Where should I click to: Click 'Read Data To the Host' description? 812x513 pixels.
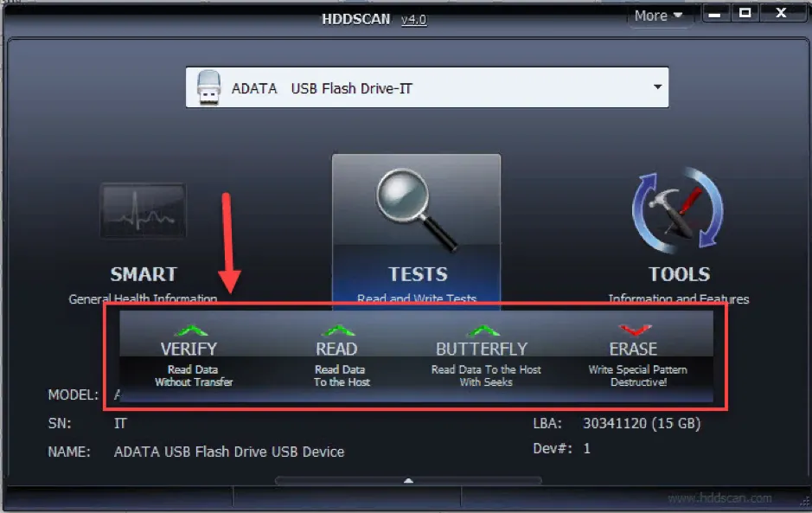point(342,375)
